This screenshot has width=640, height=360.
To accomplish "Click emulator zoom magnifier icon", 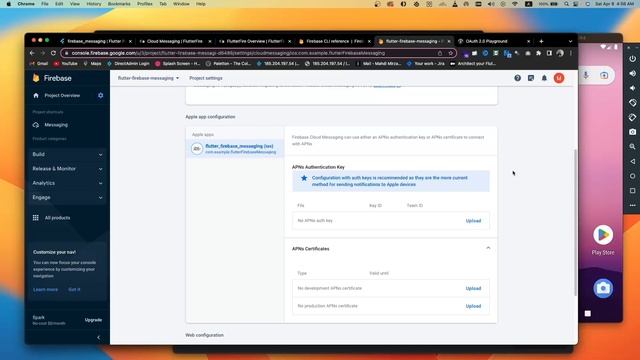I will pos(632,147).
